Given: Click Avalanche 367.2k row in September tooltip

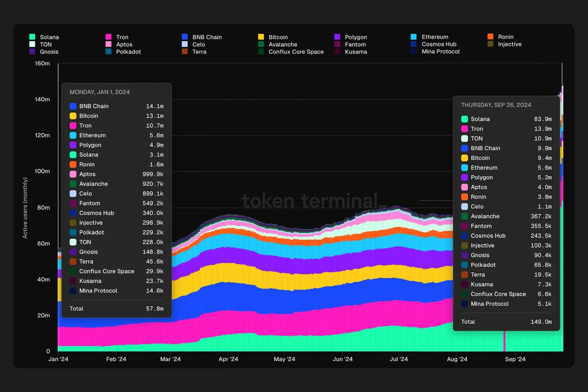Looking at the screenshot, I should pyautogui.click(x=507, y=216).
